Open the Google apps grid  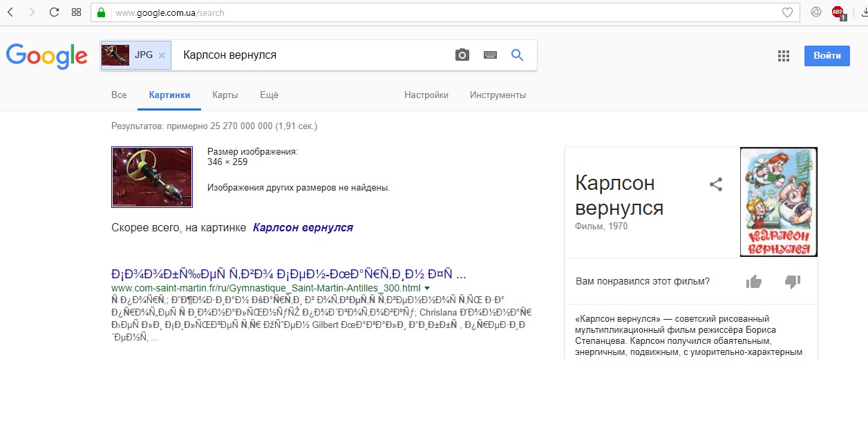[783, 56]
